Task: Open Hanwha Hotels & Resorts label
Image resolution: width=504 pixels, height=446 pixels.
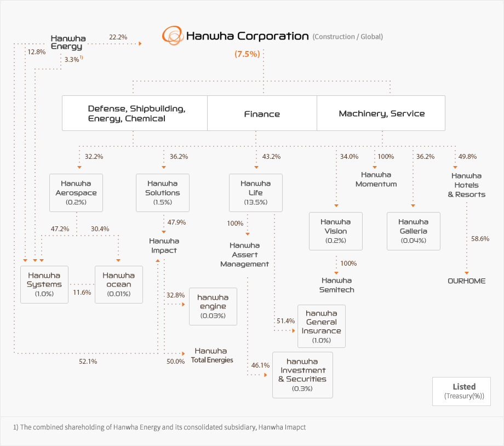Action: [x=466, y=185]
